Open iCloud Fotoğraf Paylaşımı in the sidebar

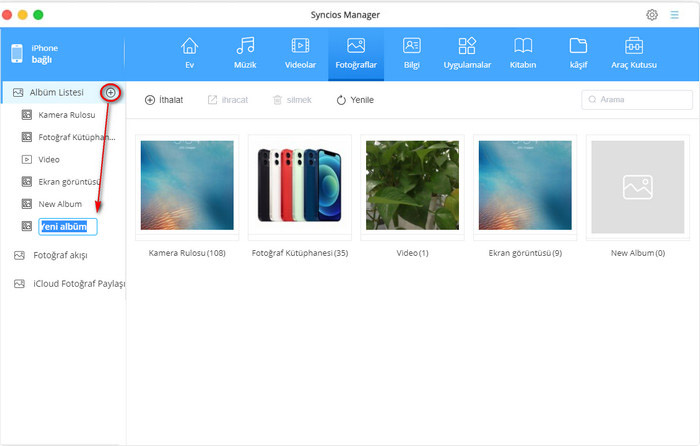pyautogui.click(x=79, y=284)
